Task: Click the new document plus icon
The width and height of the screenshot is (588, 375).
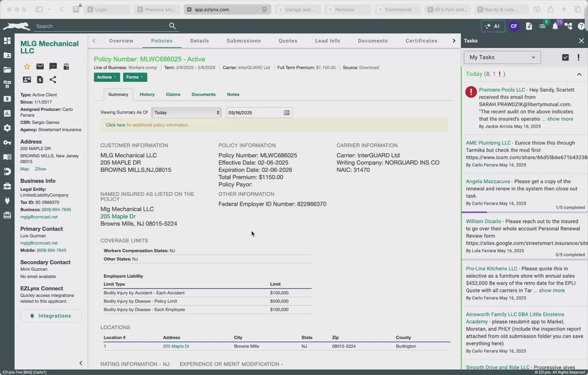Action: pos(529,26)
